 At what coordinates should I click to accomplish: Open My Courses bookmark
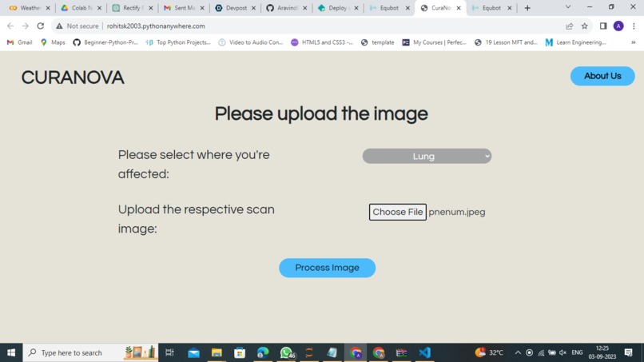[x=434, y=42]
